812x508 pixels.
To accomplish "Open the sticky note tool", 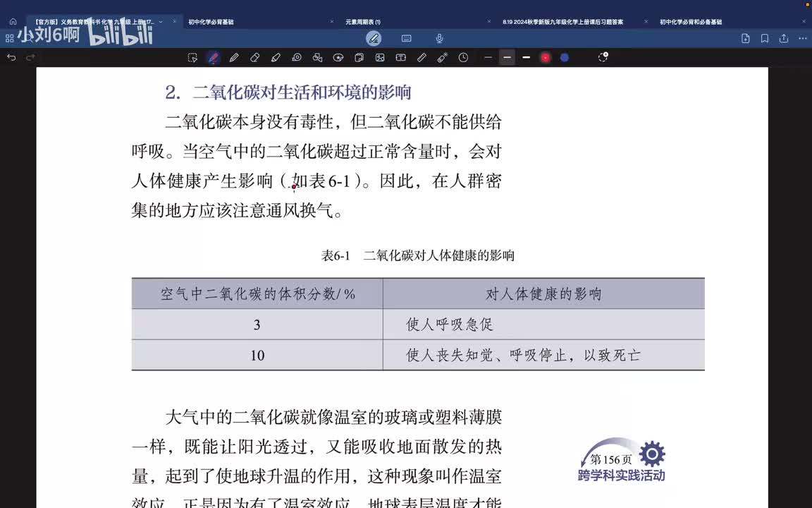I will point(359,58).
